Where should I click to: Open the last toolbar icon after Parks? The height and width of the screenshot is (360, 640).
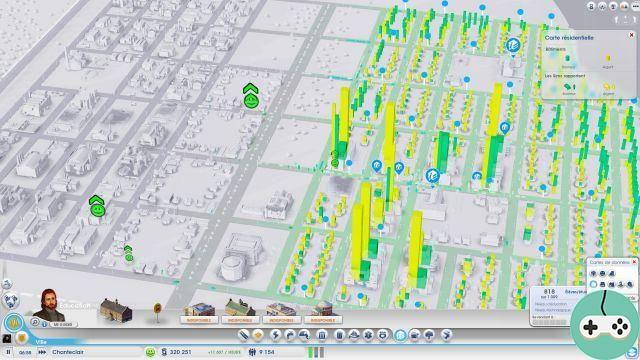coord(447,335)
